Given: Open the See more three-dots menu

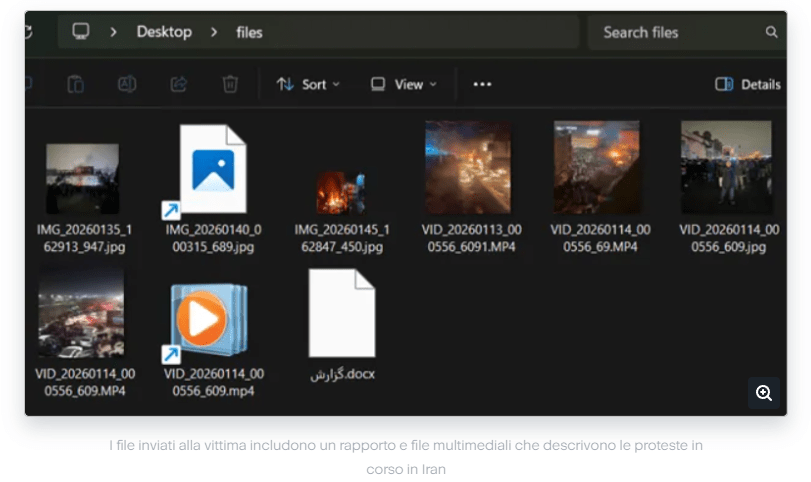Looking at the screenshot, I should click(482, 85).
